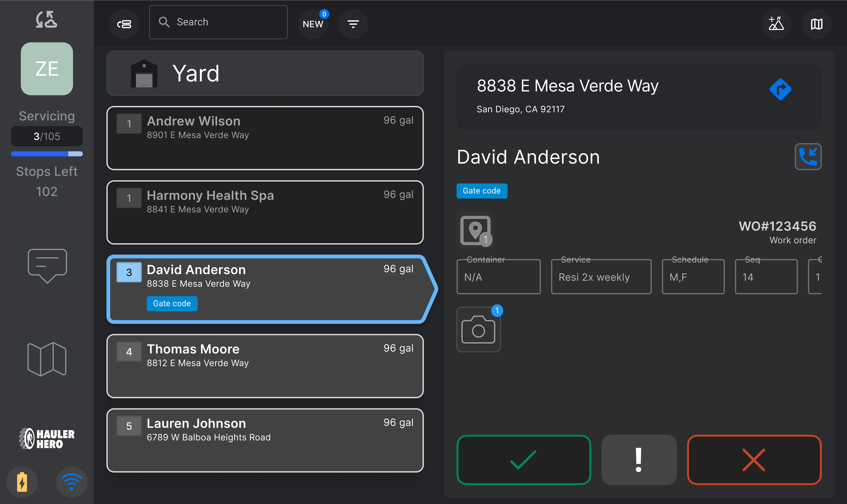Click the Schedule M,F field
Image resolution: width=847 pixels, height=504 pixels.
click(x=693, y=276)
